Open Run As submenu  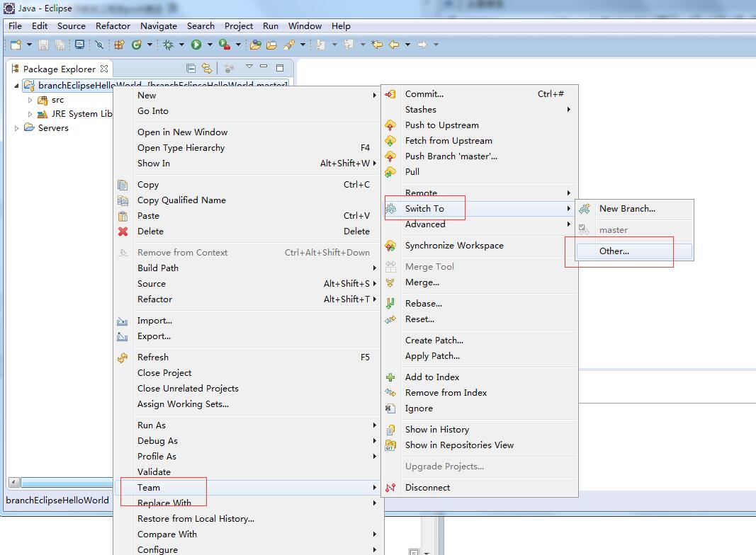pos(248,425)
